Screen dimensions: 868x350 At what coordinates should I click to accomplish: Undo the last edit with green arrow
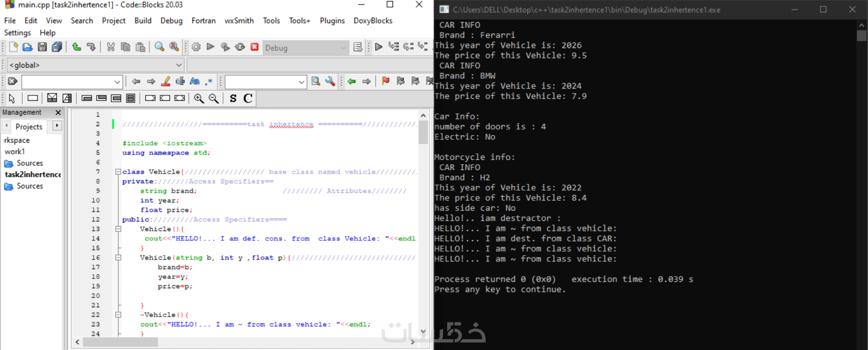tap(76, 47)
